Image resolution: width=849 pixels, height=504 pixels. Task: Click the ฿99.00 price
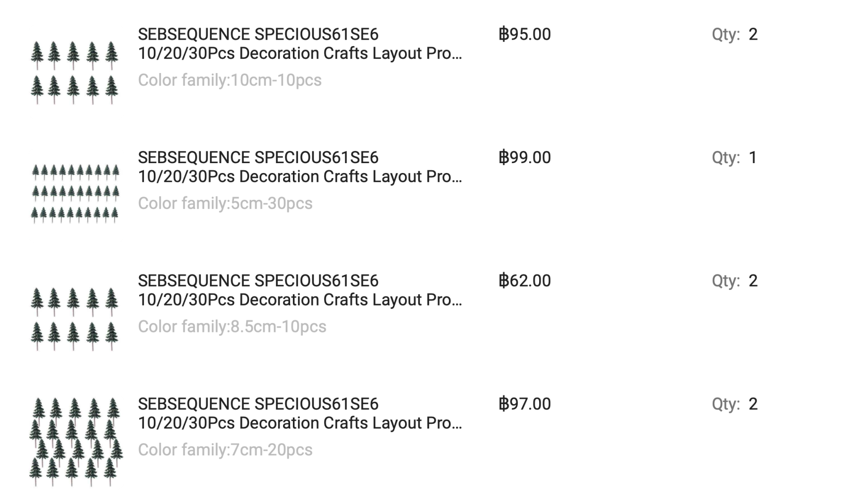click(524, 157)
